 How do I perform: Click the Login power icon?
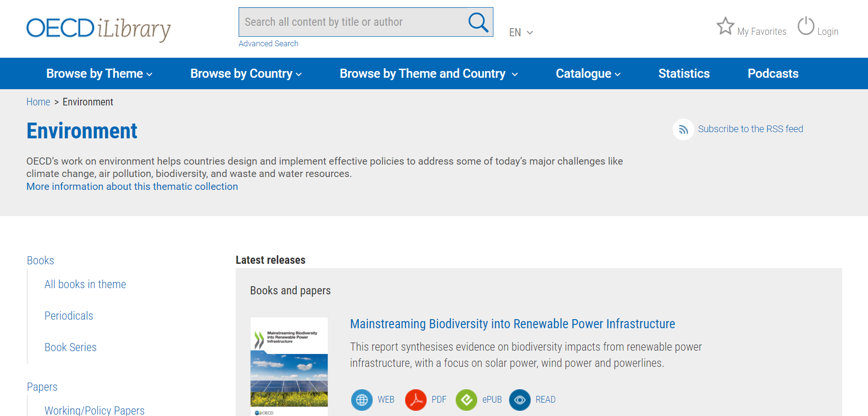point(805,26)
